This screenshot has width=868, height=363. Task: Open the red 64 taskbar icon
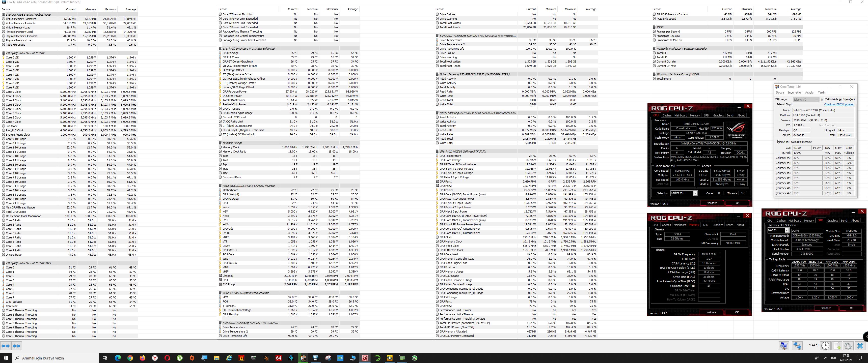[278, 358]
